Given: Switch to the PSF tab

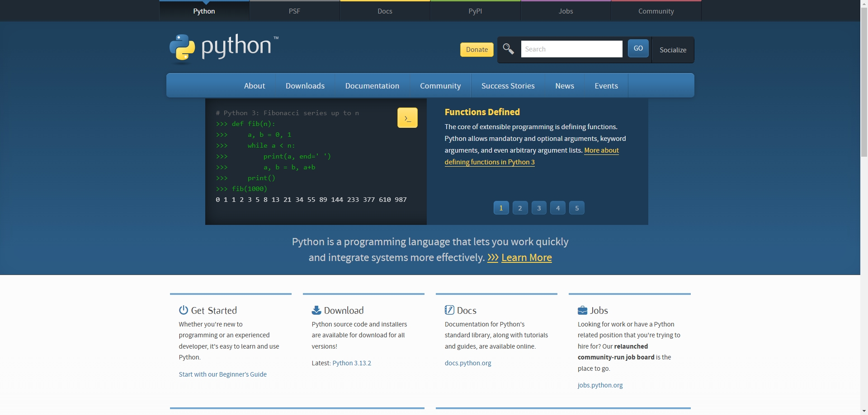Looking at the screenshot, I should click(294, 11).
